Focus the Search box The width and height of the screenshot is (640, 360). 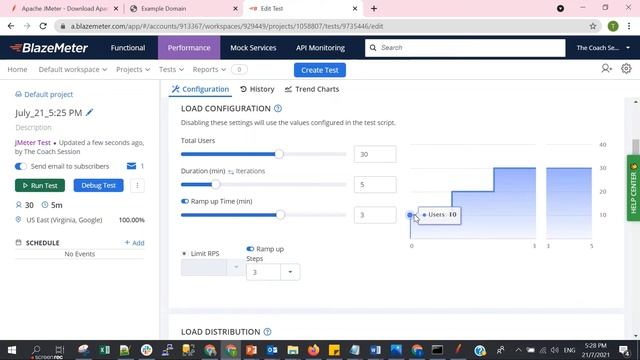465,48
